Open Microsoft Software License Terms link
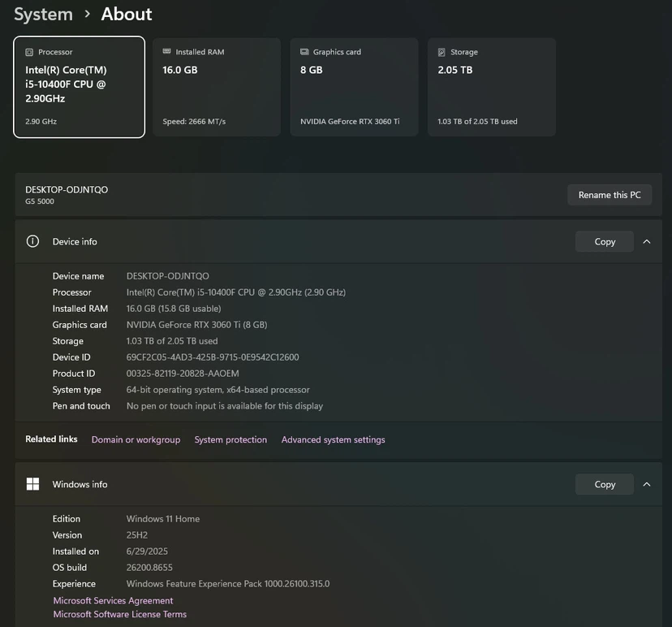This screenshot has height=627, width=672. [120, 614]
